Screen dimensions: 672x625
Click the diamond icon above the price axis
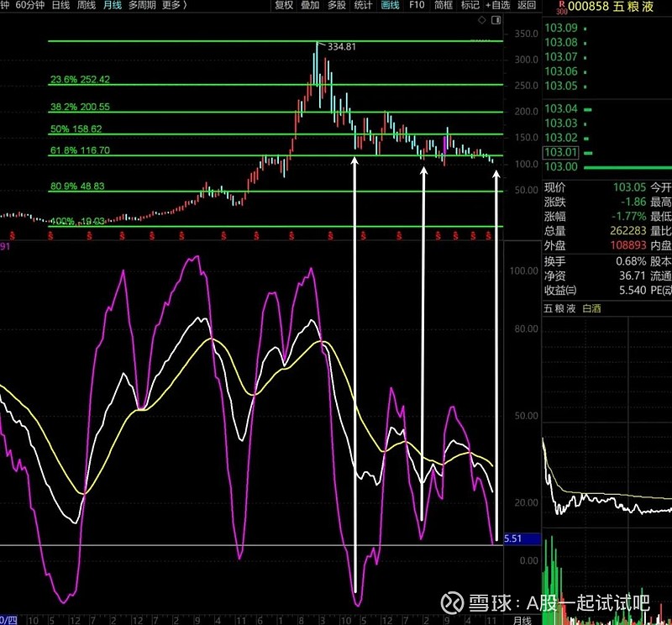[481, 20]
